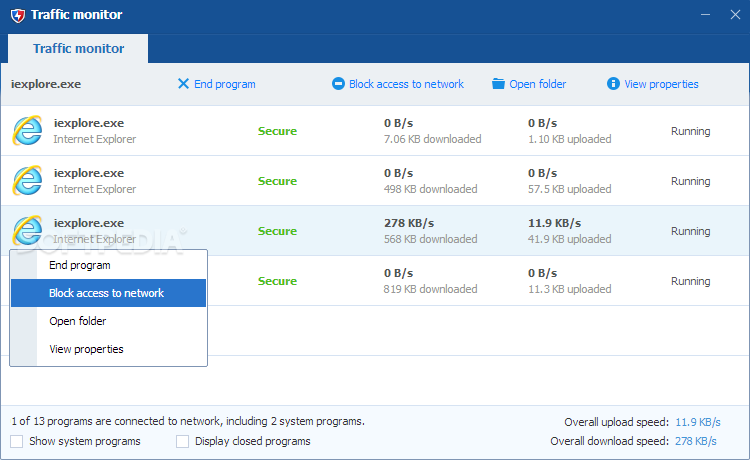The image size is (750, 460).
Task: Close the Traffic monitor window
Action: (735, 15)
